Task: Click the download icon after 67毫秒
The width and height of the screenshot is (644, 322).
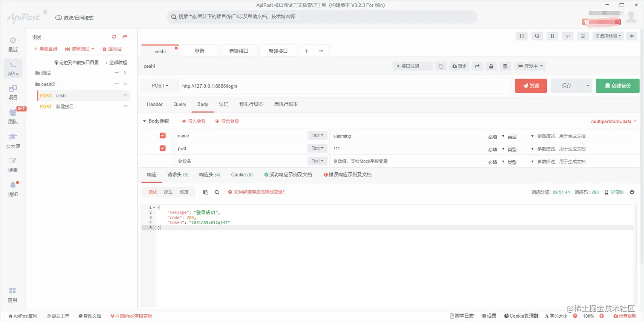Action: pos(632,192)
